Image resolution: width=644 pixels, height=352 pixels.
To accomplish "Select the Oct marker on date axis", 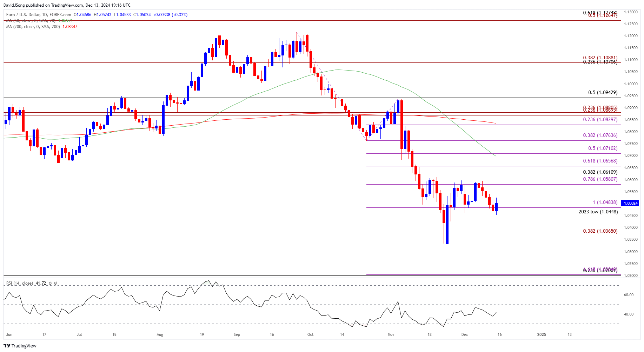I will click(310, 334).
